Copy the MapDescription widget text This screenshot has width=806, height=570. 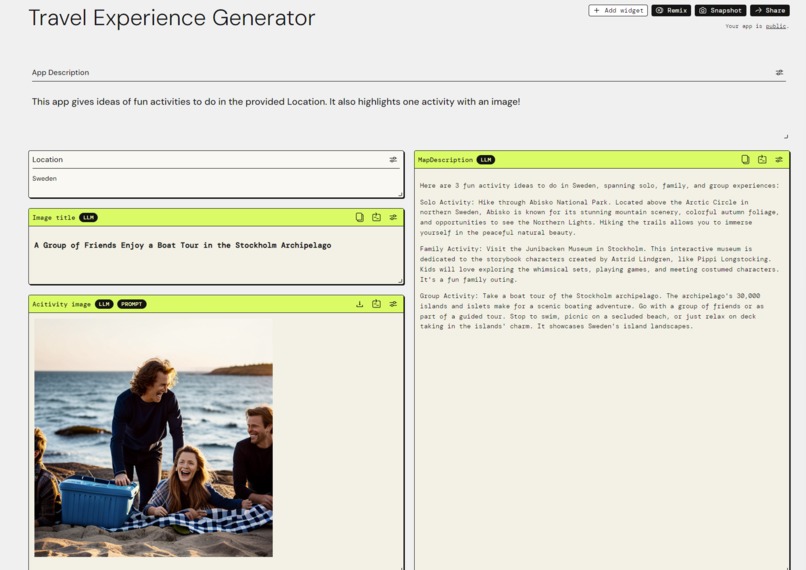(x=745, y=159)
